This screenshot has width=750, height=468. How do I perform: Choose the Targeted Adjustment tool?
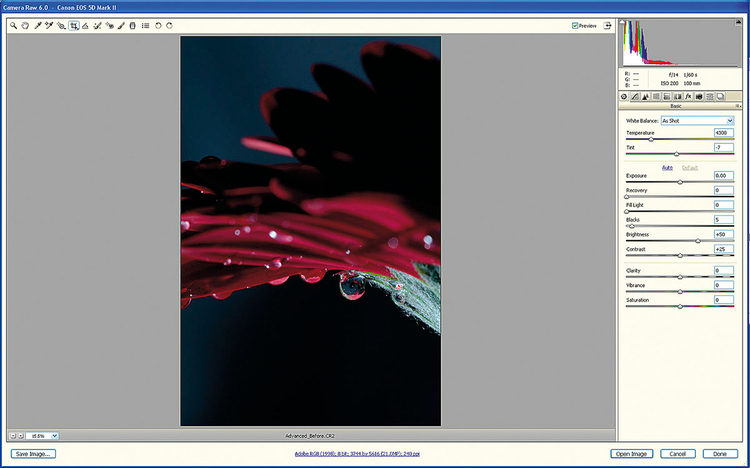[x=61, y=26]
